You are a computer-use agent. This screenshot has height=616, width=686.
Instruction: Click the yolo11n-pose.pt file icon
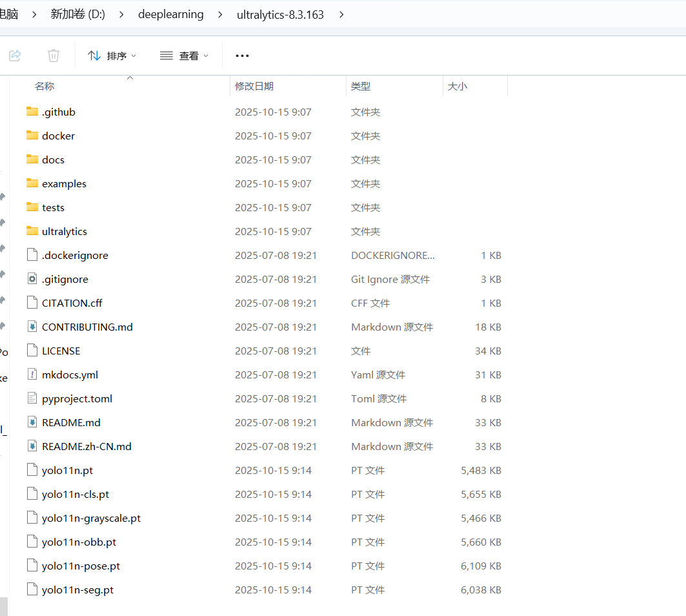(32, 565)
